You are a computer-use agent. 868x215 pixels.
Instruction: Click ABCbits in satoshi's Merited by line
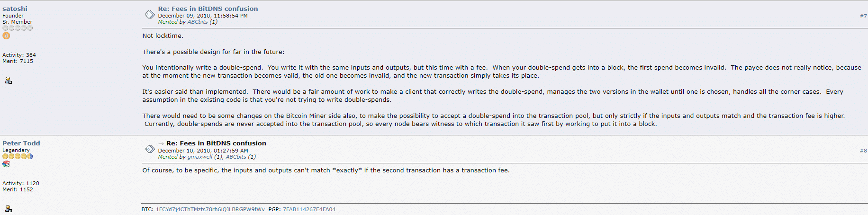198,22
